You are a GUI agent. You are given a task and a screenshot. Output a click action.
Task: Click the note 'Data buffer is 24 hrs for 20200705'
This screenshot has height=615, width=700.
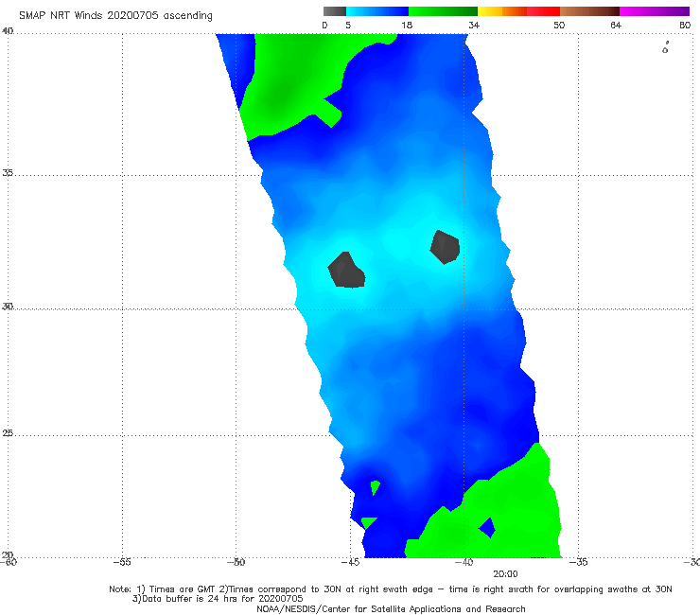click(x=218, y=599)
